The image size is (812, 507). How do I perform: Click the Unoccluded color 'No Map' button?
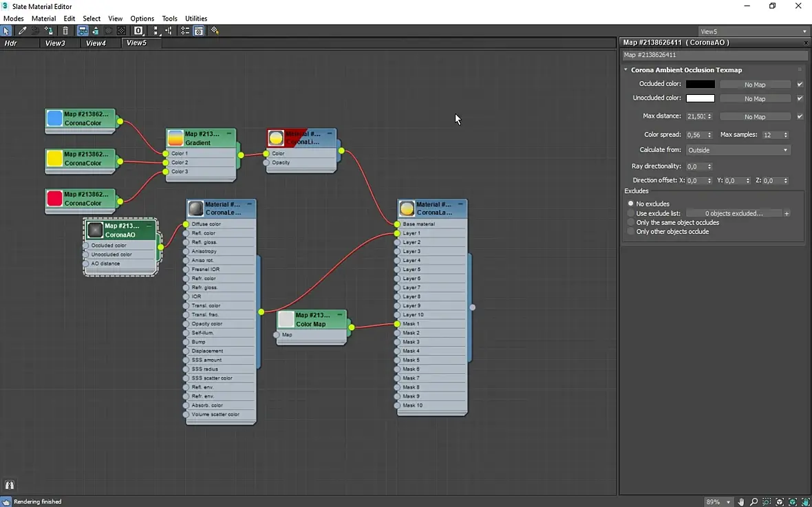point(754,98)
